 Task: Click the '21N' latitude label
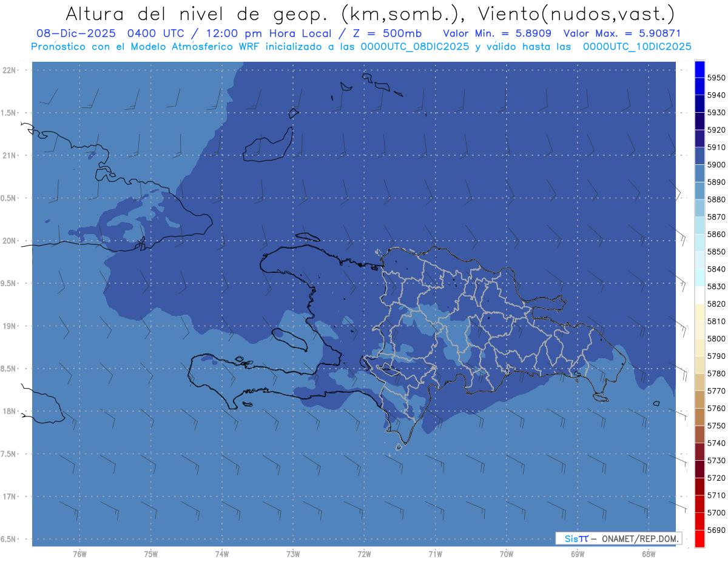9,156
